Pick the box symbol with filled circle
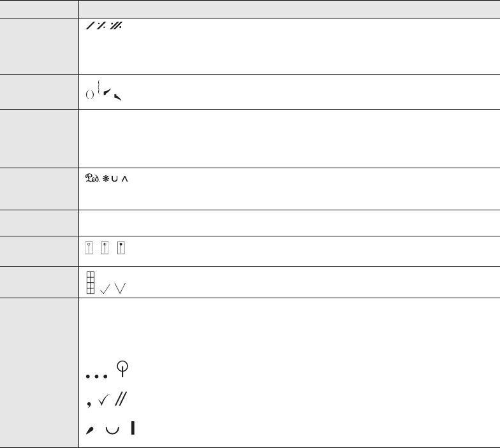The height and width of the screenshot is (448, 500). click(x=121, y=248)
